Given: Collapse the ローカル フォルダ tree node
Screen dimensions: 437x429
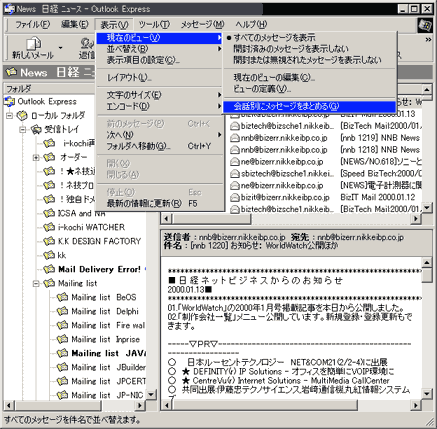Looking at the screenshot, I should click(10, 116).
